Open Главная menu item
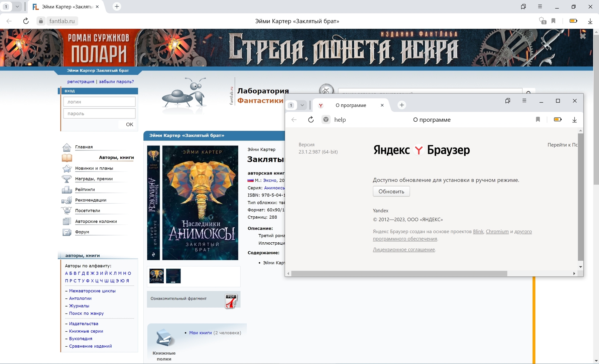 (x=84, y=147)
